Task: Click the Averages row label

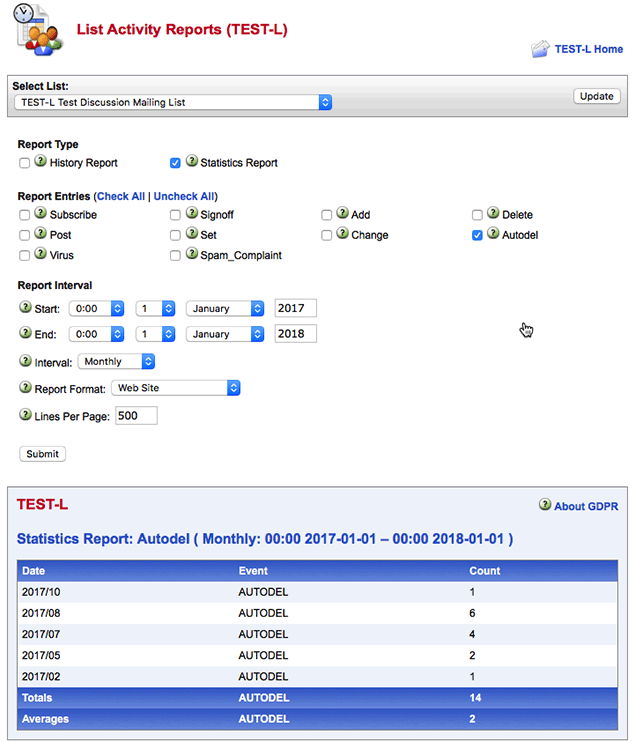Action: (x=45, y=719)
